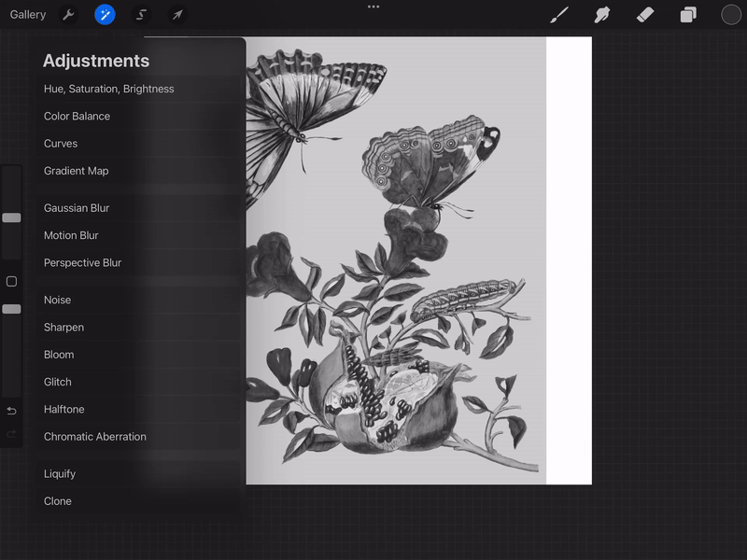747x560 pixels.
Task: Open the Curves adjustment
Action: (61, 144)
